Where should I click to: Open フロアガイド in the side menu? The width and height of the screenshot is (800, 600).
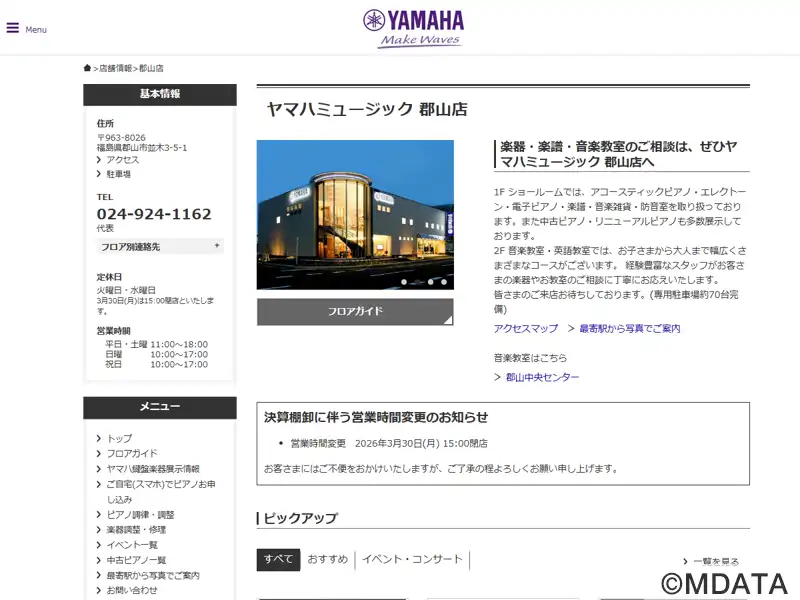coord(132,453)
